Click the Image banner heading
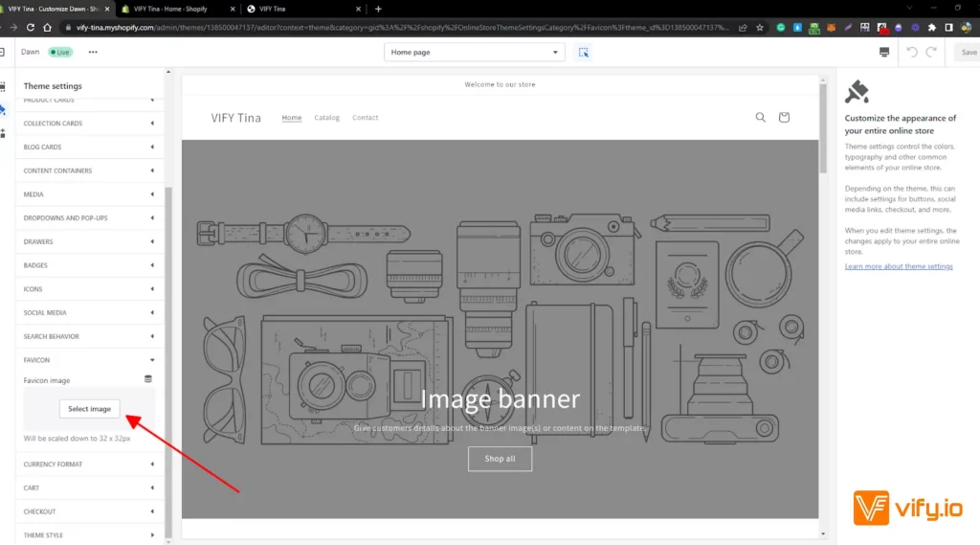The width and height of the screenshot is (980, 545). pos(500,398)
